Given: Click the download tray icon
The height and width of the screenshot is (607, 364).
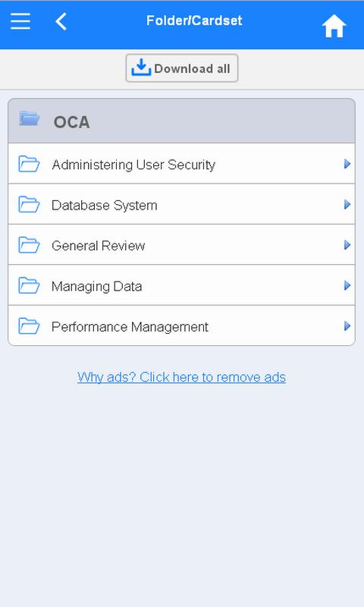Looking at the screenshot, I should click(x=141, y=68).
